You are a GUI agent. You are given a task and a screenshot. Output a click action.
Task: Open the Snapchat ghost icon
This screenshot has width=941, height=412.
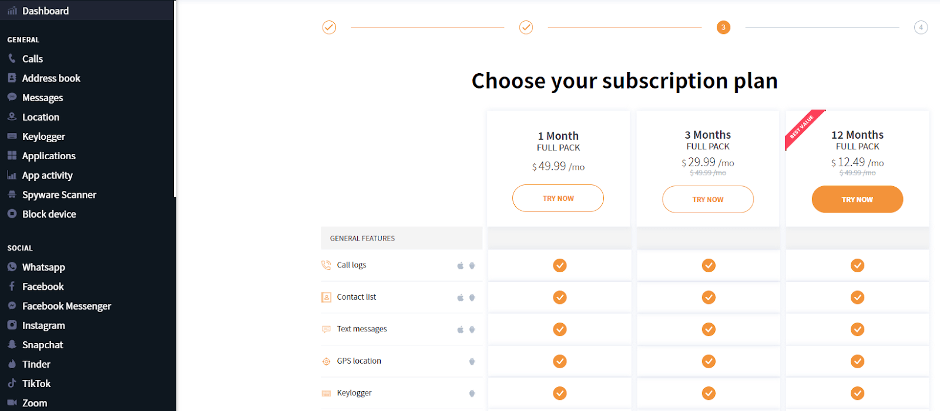11,345
